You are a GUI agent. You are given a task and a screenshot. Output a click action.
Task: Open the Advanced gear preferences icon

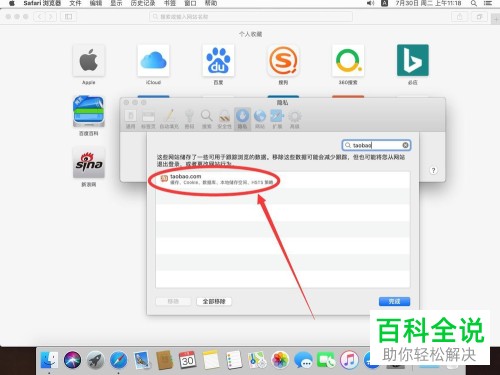pos(295,119)
